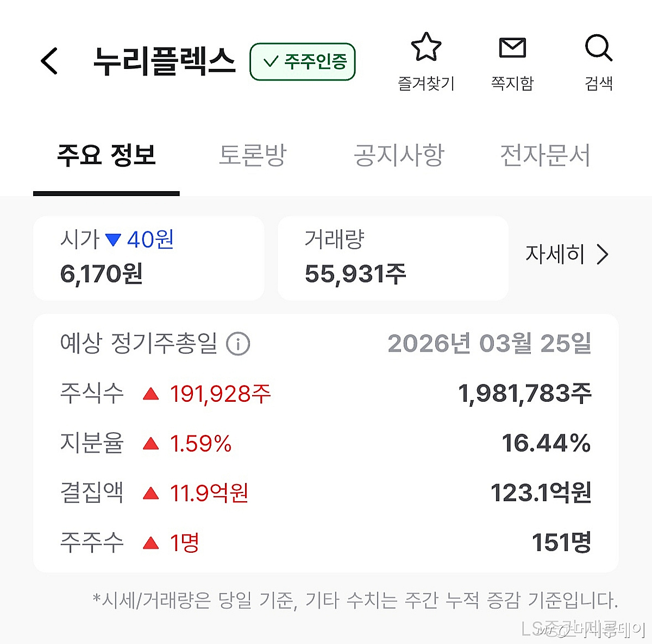The image size is (652, 644).
Task: Tap the green 주주인증 badge
Action: pyautogui.click(x=302, y=61)
